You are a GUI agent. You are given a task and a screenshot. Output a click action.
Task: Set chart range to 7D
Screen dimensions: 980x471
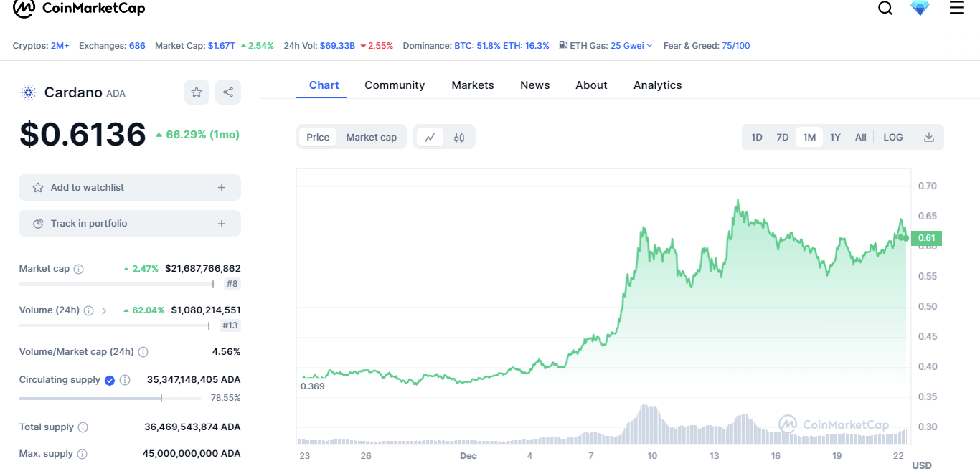783,137
